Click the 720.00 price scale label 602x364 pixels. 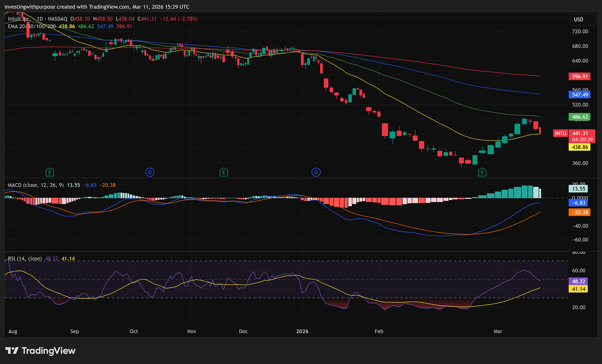580,31
